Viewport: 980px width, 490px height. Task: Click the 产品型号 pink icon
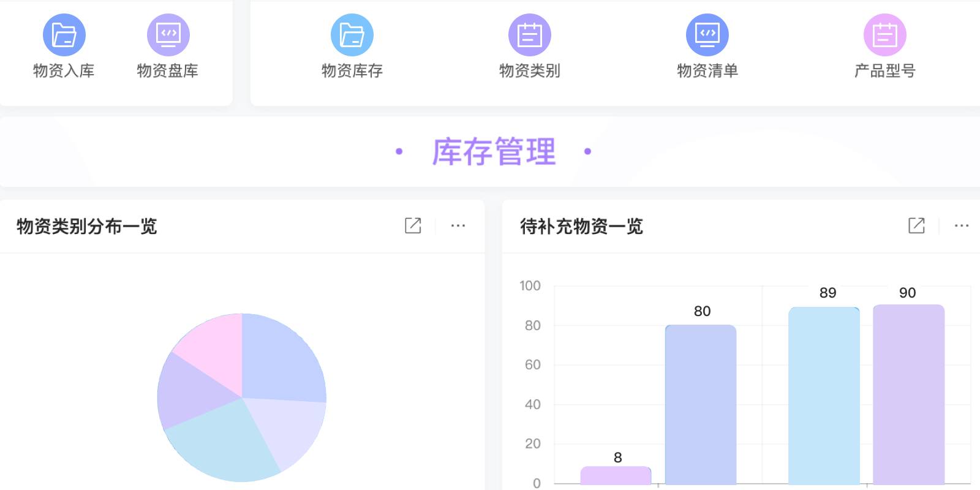coord(885,35)
